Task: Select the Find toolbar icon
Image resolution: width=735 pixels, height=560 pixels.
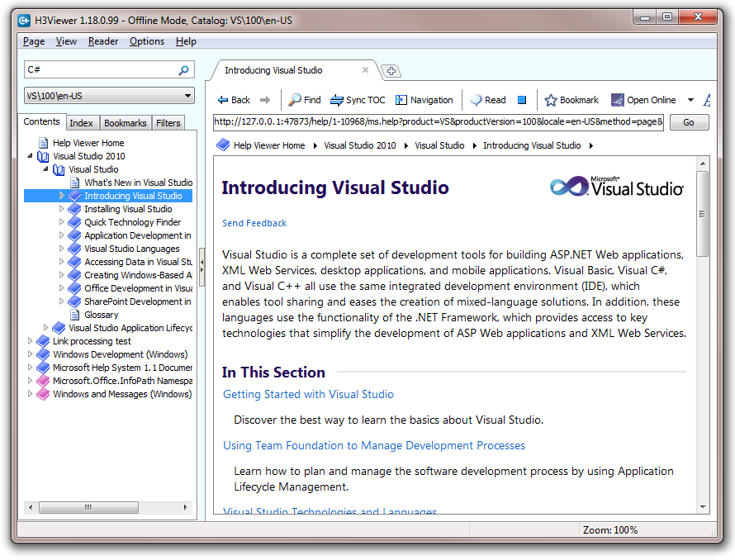Action: pyautogui.click(x=293, y=99)
